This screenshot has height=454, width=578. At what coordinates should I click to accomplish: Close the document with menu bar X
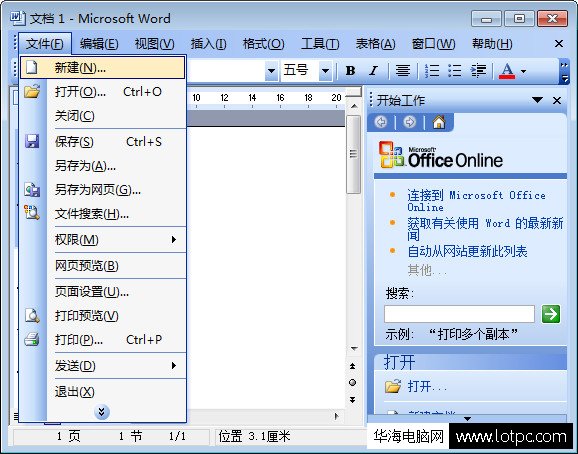pos(559,44)
